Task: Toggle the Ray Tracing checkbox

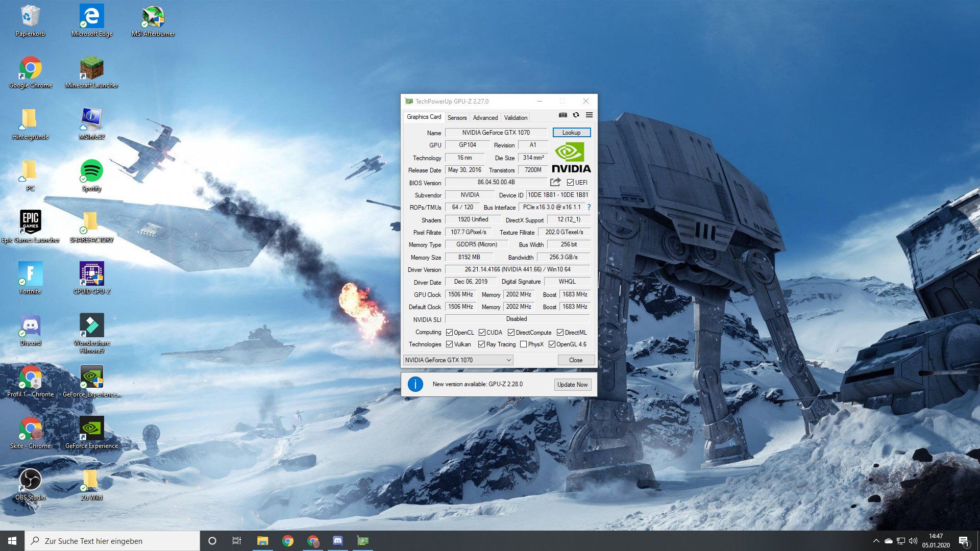Action: pos(481,344)
